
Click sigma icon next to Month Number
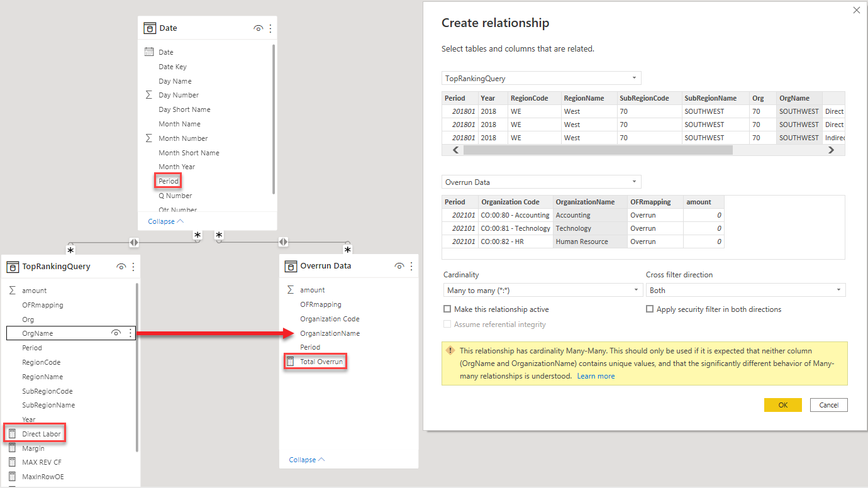[x=149, y=138]
